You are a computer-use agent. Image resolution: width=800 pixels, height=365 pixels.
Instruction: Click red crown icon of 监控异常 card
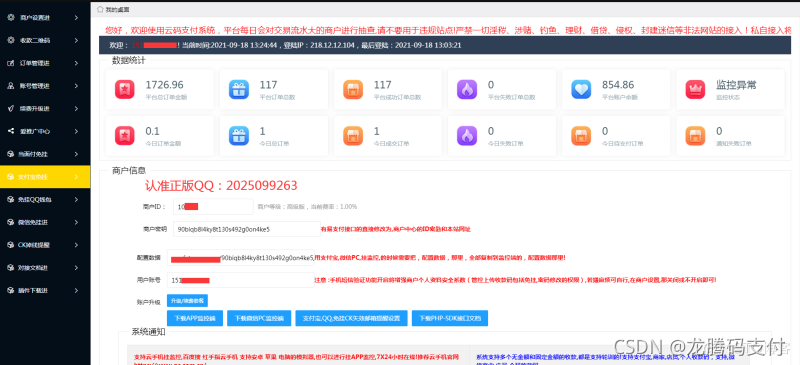[695, 89]
